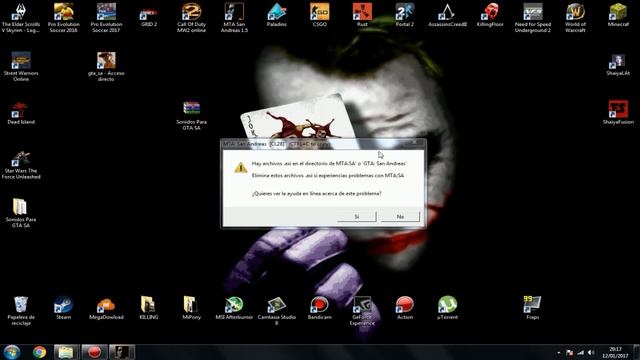This screenshot has width=640, height=360.
Task: Click the World of Warcraft shortcut
Action: coord(576,18)
